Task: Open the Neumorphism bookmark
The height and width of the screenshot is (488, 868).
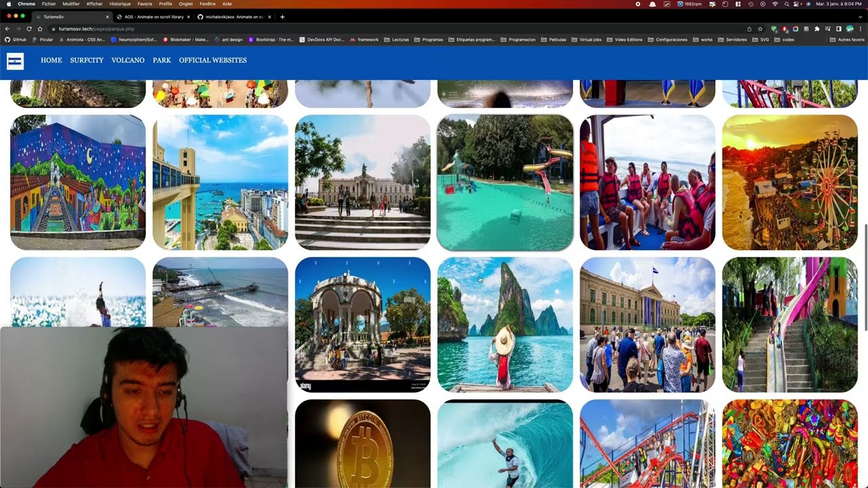Action: (x=132, y=39)
